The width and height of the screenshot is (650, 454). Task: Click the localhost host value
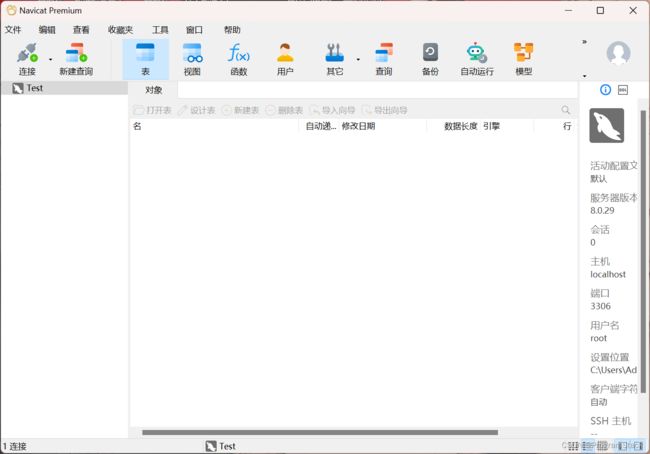pos(608,274)
